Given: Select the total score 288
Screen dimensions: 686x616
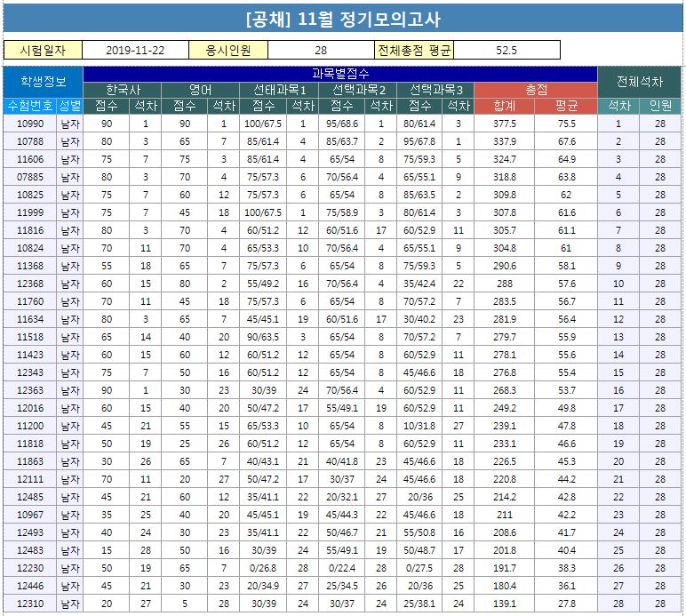Looking at the screenshot, I should 505,284.
